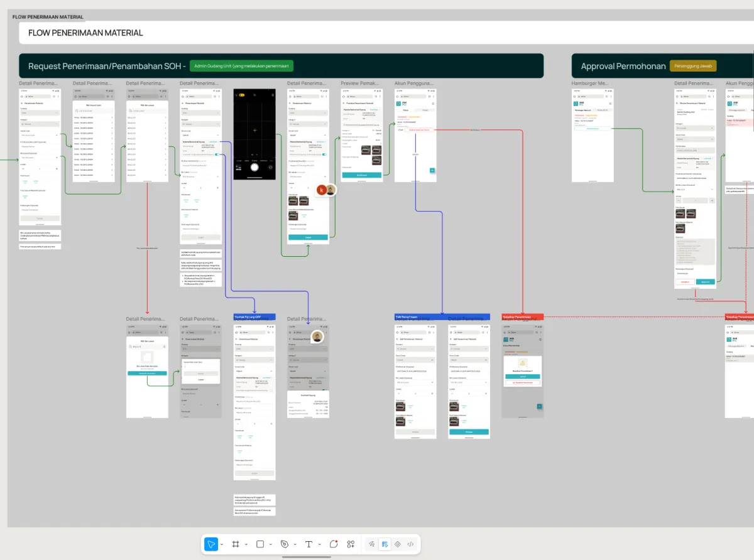Expand the Pen tool options chevron

click(x=294, y=544)
